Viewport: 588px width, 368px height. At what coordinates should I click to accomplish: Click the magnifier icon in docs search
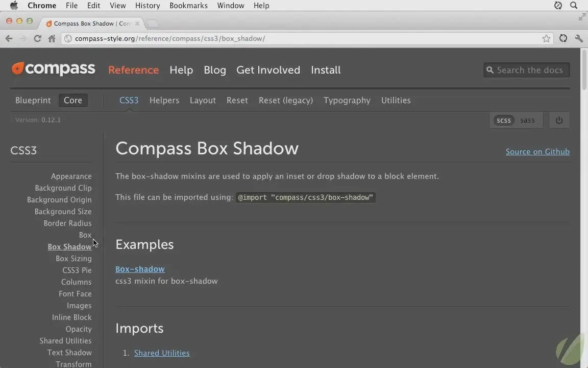click(490, 70)
